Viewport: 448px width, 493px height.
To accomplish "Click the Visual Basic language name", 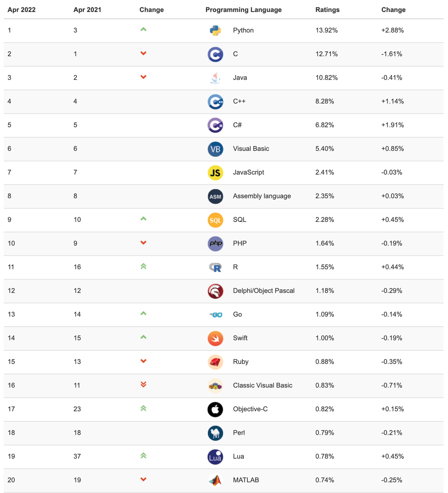I will 251,149.
